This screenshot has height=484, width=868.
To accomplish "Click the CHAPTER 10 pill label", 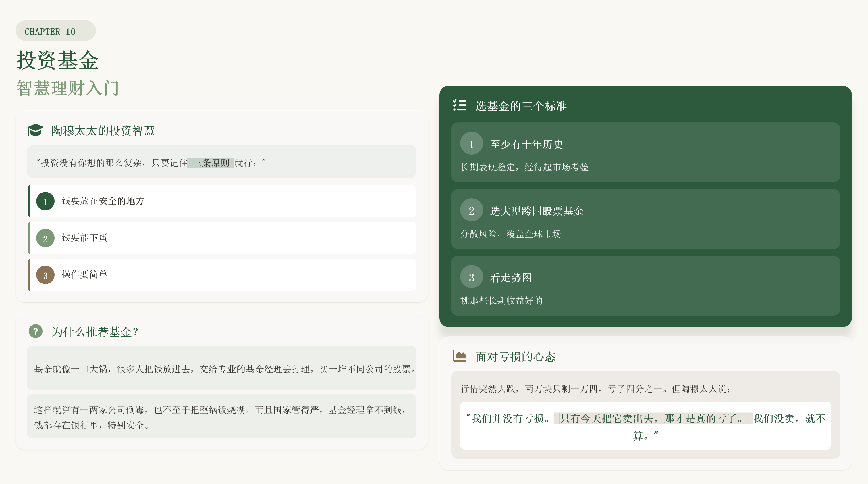I will point(56,31).
